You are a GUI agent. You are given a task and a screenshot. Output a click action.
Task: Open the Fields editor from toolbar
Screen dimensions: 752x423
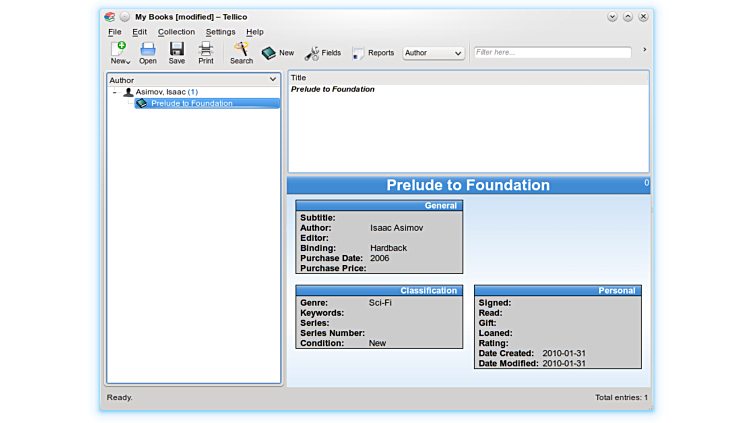tap(323, 53)
